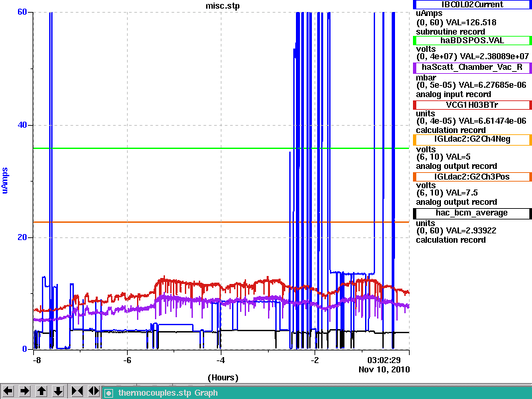Click the subroutine record text
532x399 pixels.
point(451,32)
